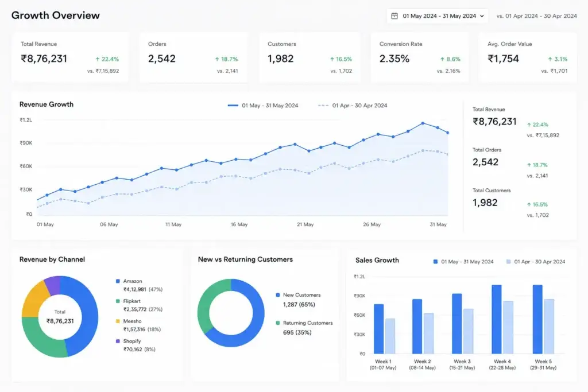The image size is (588, 392).
Task: Click the dark blue Week 1 bar
Action: click(x=379, y=329)
